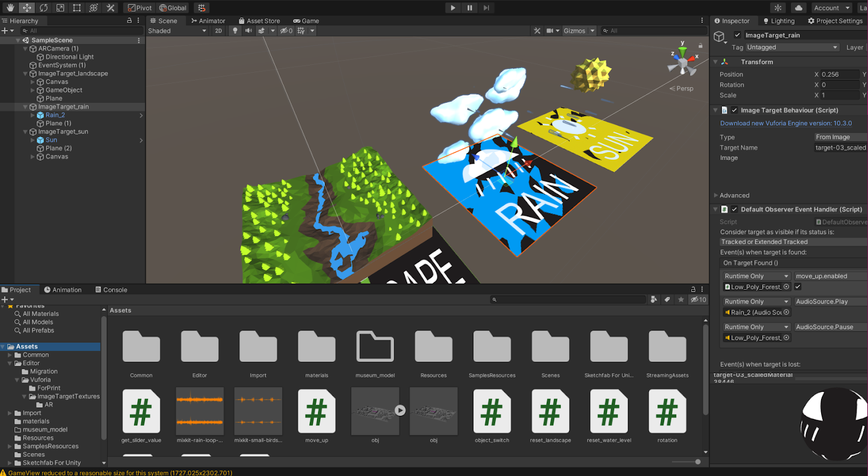
Task: Open Runtime Only dropdown for AudioSource.Play
Action: tap(757, 302)
